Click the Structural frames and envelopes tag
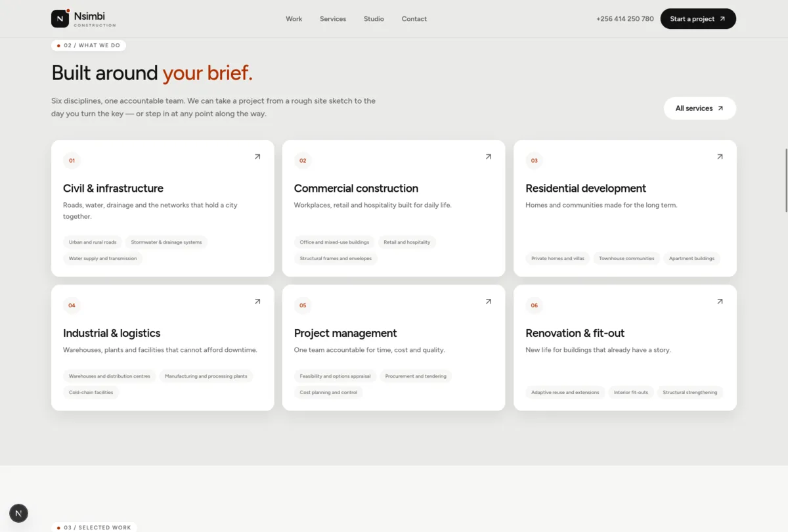This screenshot has height=532, width=788. (336, 259)
